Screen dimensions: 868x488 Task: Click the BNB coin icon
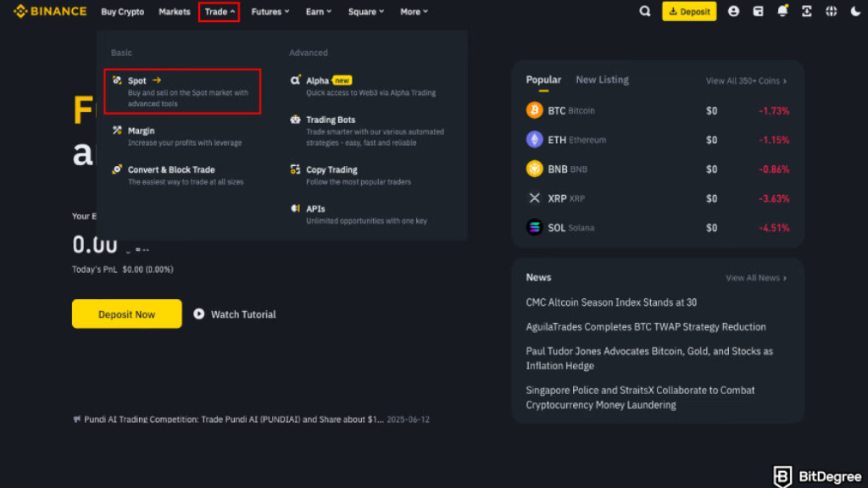pos(534,169)
